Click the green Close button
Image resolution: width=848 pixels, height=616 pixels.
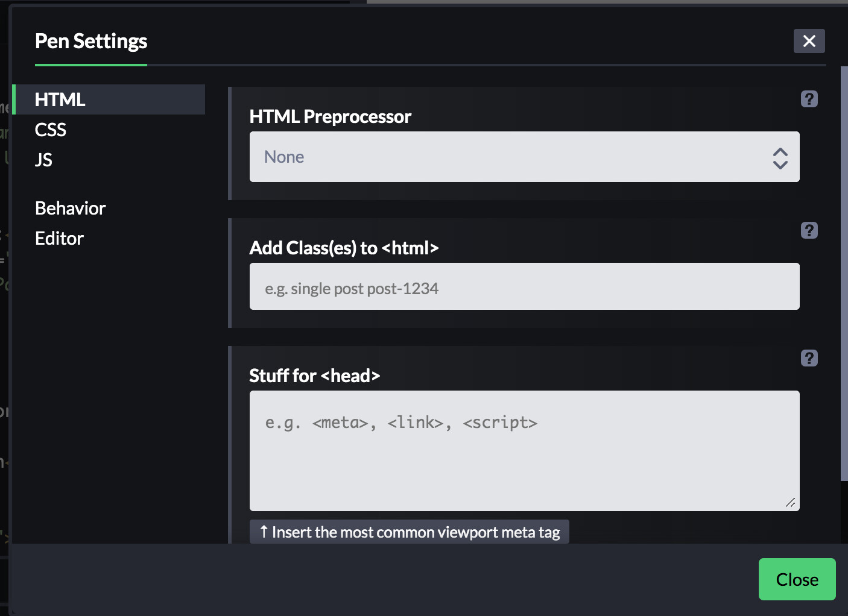797,579
